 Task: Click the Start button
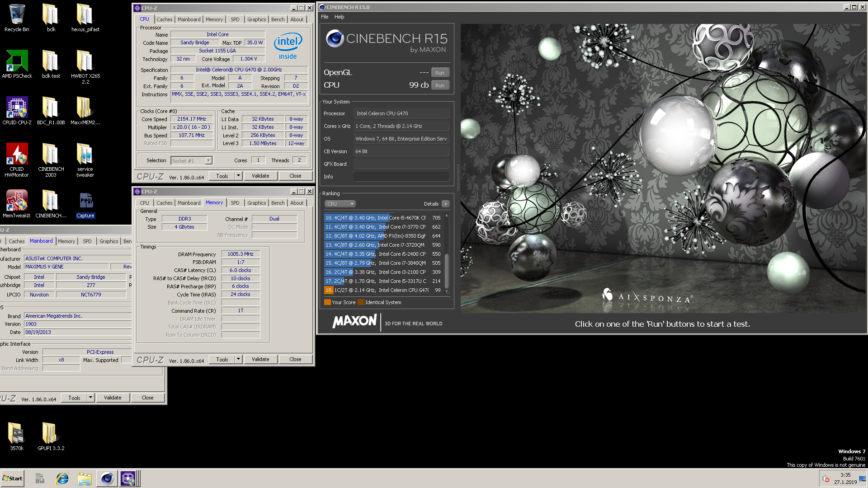click(12, 479)
